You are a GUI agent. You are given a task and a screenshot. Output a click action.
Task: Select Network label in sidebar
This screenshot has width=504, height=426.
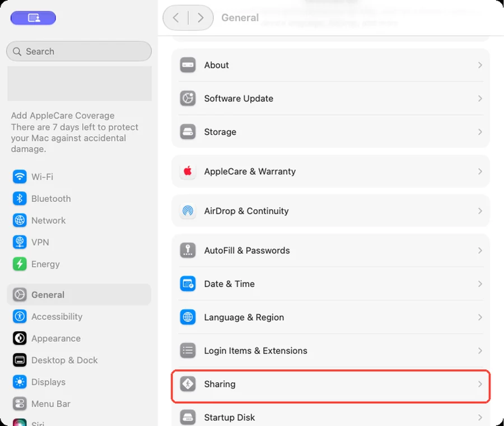pyautogui.click(x=49, y=220)
